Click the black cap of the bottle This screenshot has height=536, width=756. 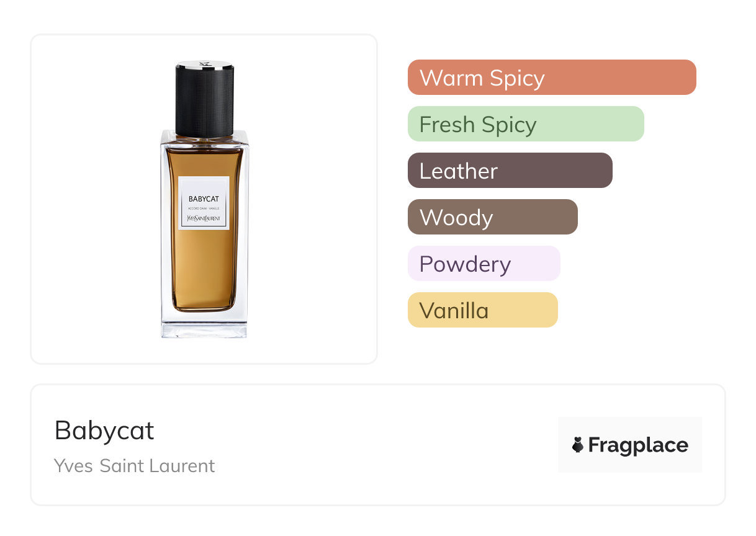204,98
